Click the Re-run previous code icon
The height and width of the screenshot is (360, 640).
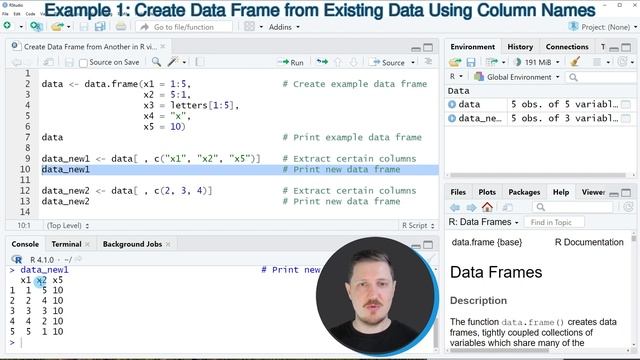pos(322,62)
